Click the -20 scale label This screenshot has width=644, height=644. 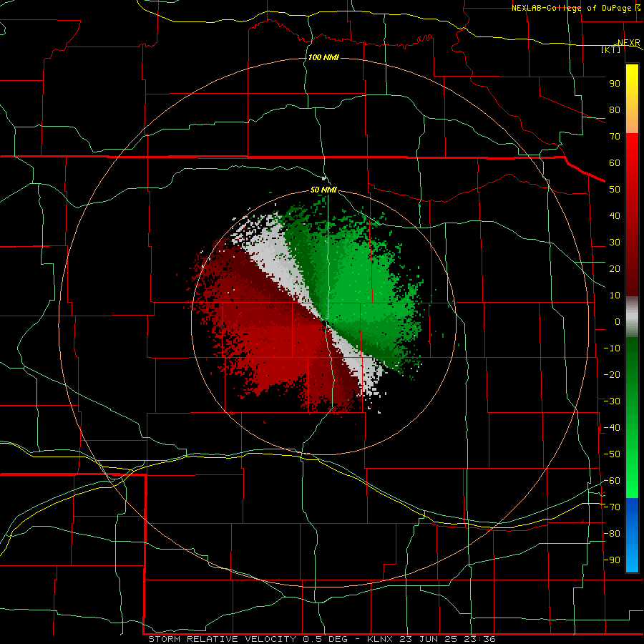[612, 374]
